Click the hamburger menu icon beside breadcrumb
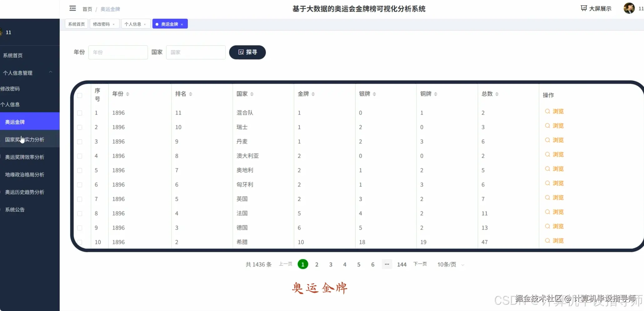The image size is (644, 311). click(x=72, y=8)
